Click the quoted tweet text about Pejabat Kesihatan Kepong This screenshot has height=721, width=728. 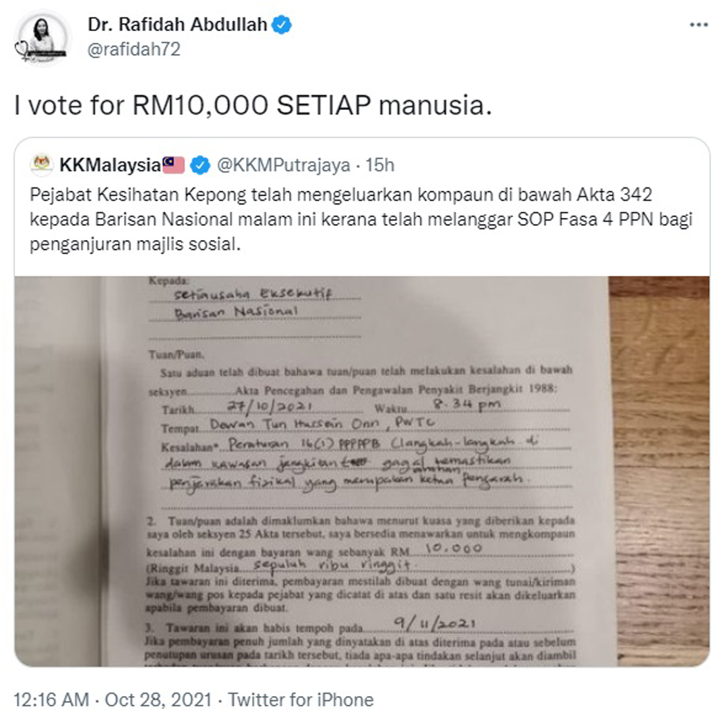pyautogui.click(x=361, y=219)
